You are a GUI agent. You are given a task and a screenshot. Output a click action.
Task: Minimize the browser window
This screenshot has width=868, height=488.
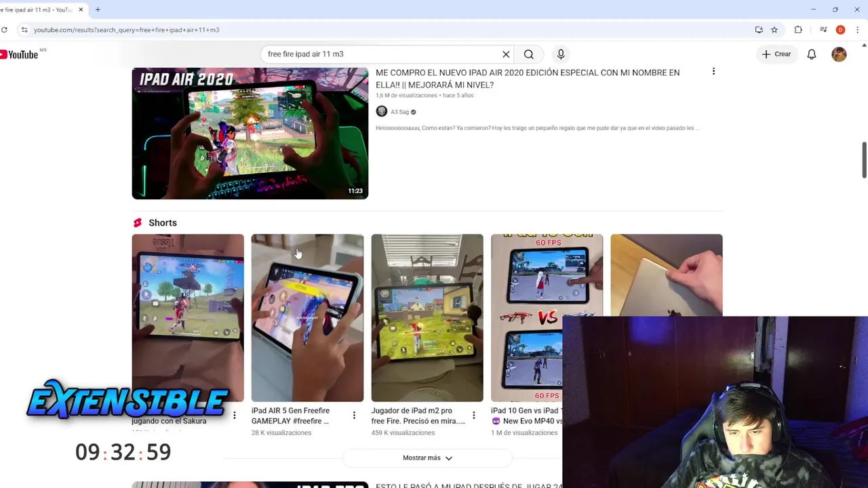coord(813,9)
